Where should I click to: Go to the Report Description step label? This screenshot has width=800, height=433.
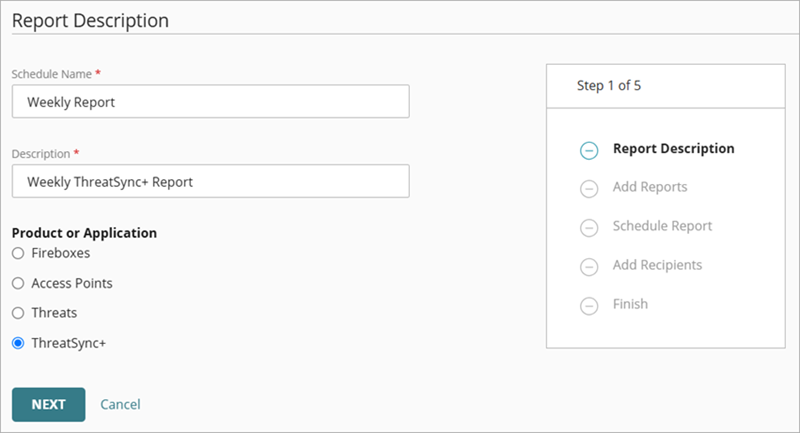coord(673,149)
